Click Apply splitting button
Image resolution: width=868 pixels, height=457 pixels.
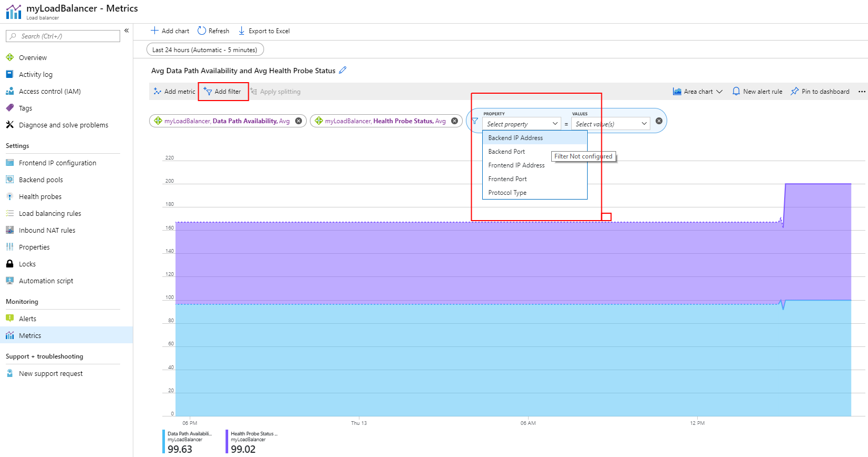point(275,92)
